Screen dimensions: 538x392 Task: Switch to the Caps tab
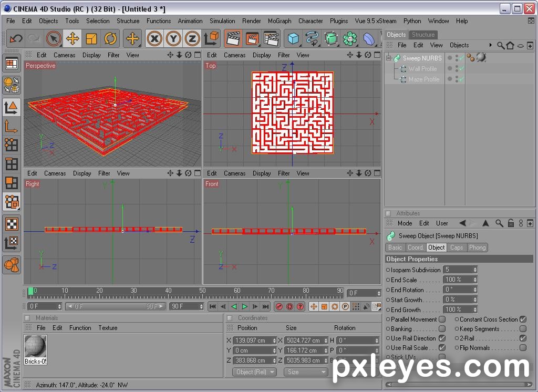point(457,247)
